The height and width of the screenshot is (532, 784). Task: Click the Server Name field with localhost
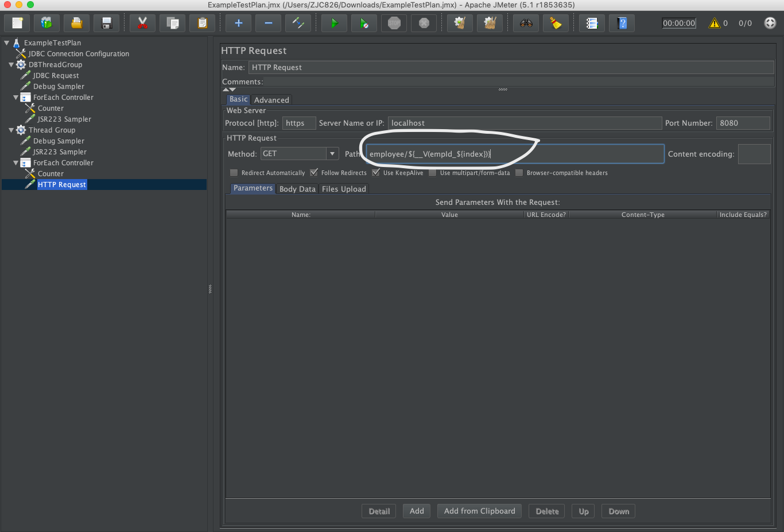525,123
